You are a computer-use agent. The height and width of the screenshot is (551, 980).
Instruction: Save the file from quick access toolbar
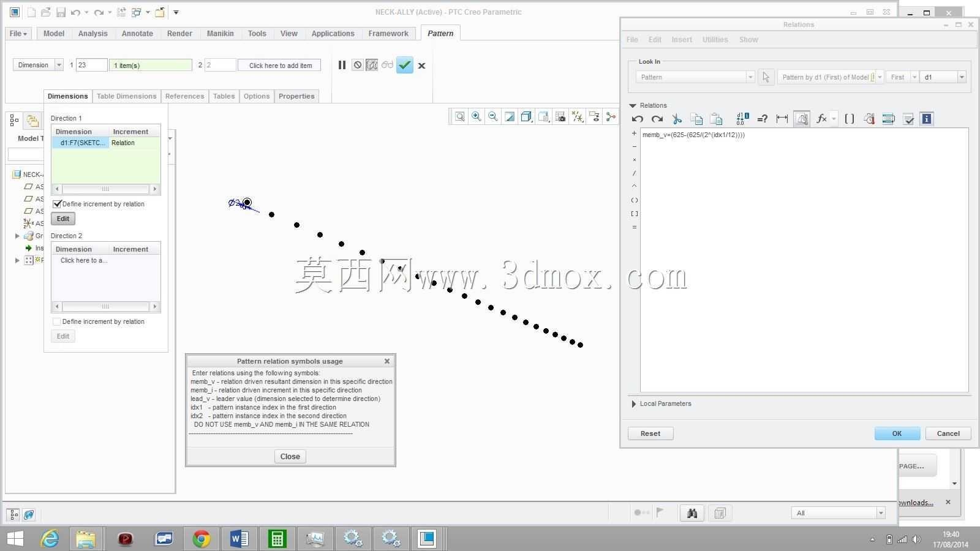pos(61,12)
